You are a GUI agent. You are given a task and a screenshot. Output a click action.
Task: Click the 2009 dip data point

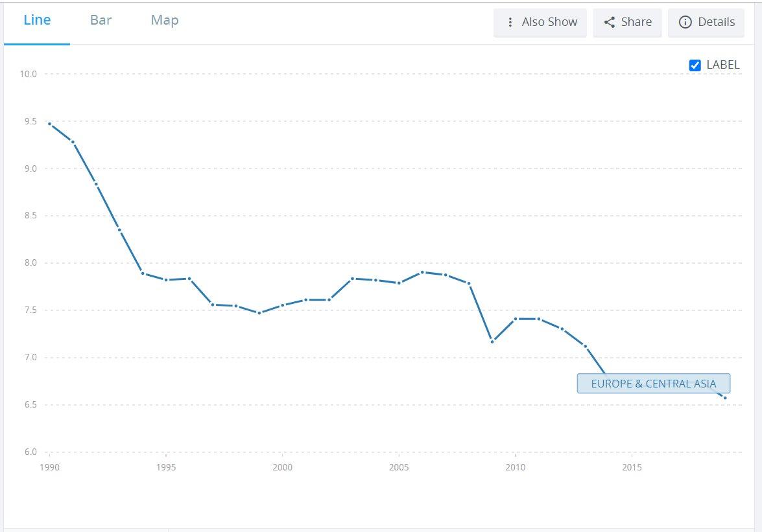pyautogui.click(x=492, y=341)
